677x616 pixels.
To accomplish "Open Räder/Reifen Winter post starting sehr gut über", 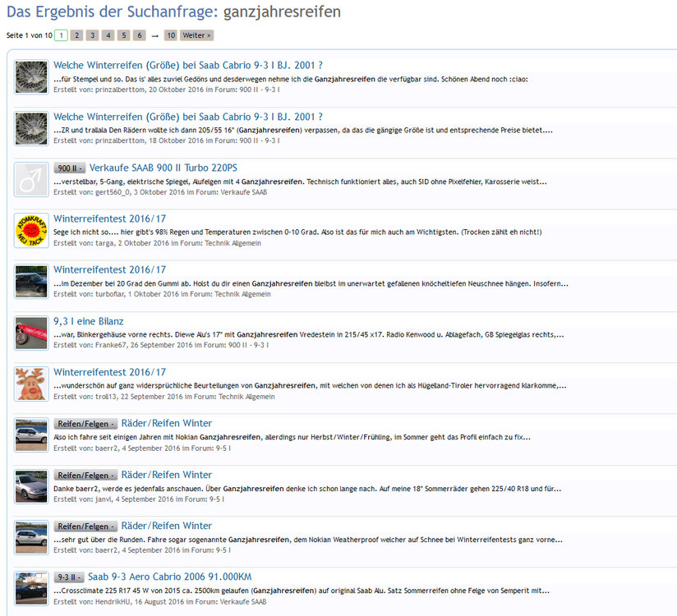I will point(167,526).
